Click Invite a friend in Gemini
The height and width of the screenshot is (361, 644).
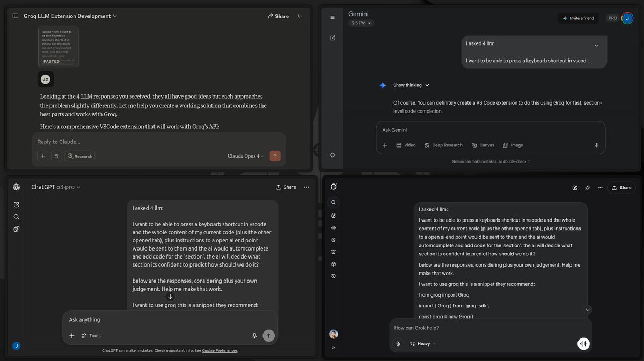pos(579,18)
